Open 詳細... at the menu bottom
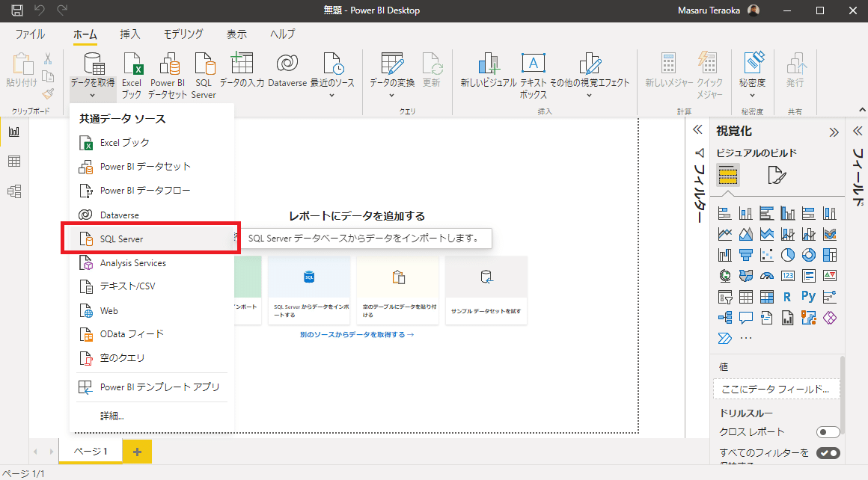The width and height of the screenshot is (868, 480). coord(152,416)
